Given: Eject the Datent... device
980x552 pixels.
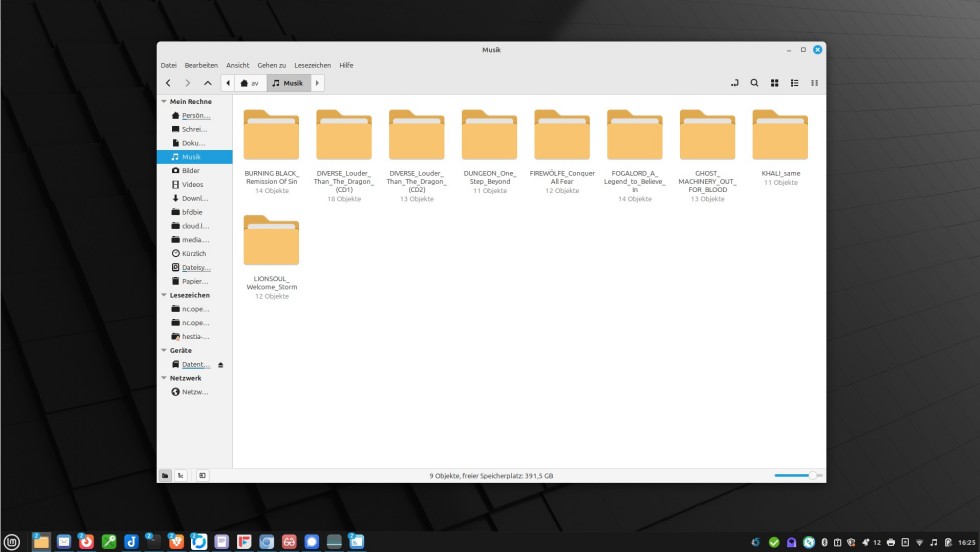Looking at the screenshot, I should tap(221, 365).
